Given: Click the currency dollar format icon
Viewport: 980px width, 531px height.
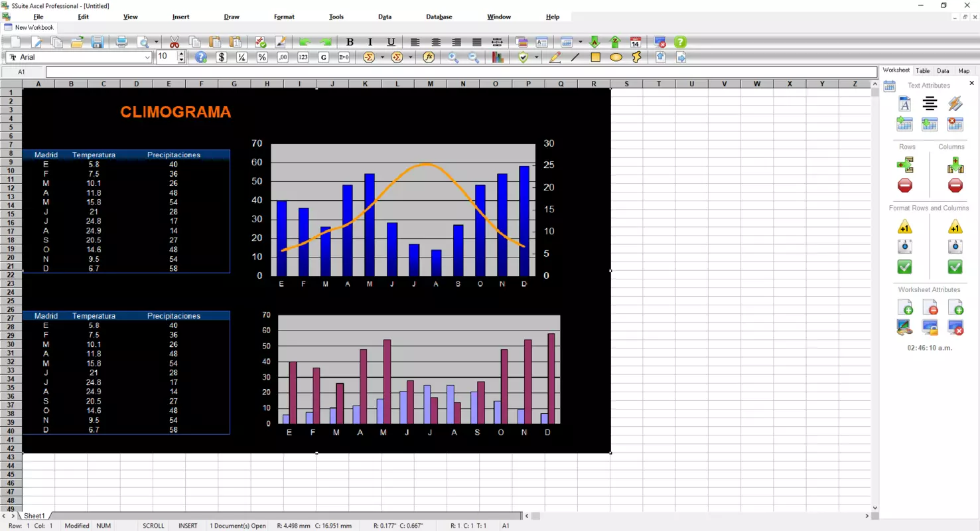Looking at the screenshot, I should point(222,57).
